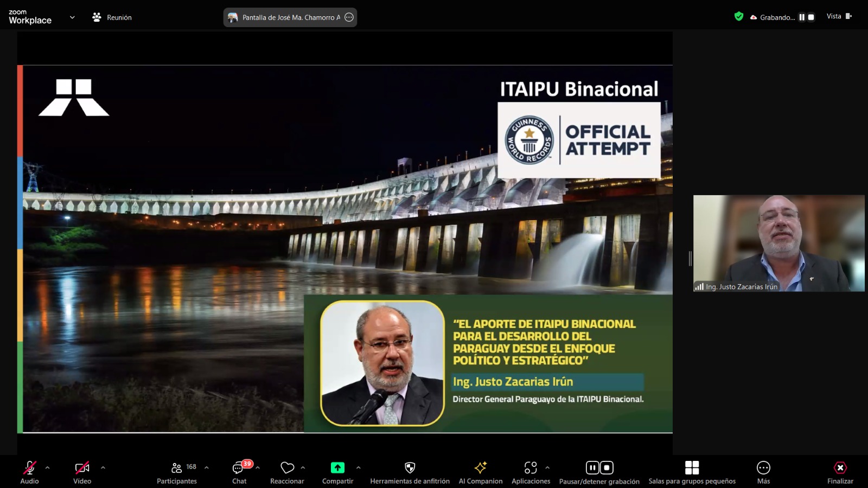Viewport: 868px width, 488px height.
Task: Select Ing. Justo Zacarias Irún video thumbnail
Action: [779, 243]
